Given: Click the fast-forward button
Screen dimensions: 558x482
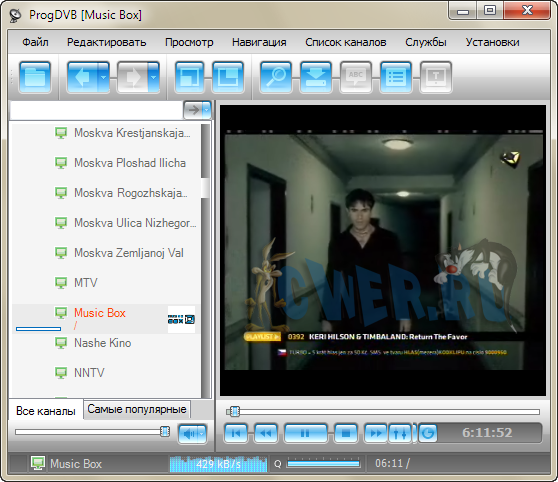Looking at the screenshot, I should click(x=376, y=433).
